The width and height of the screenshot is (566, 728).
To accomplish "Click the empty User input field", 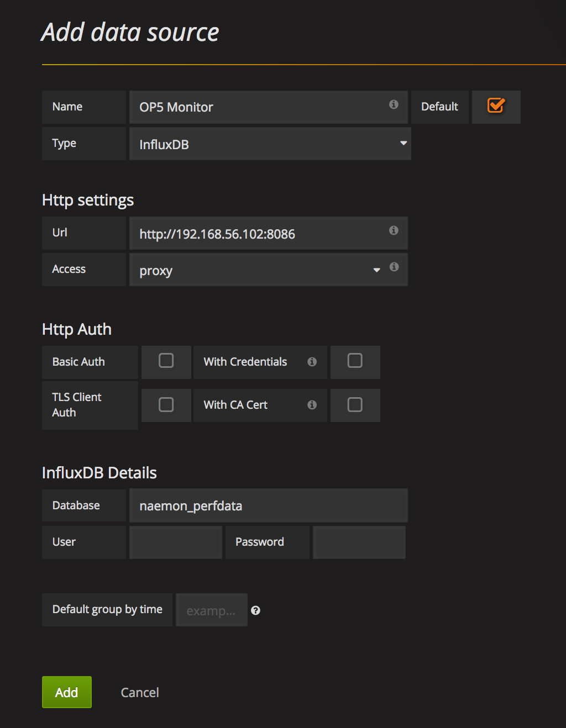I will click(x=176, y=542).
